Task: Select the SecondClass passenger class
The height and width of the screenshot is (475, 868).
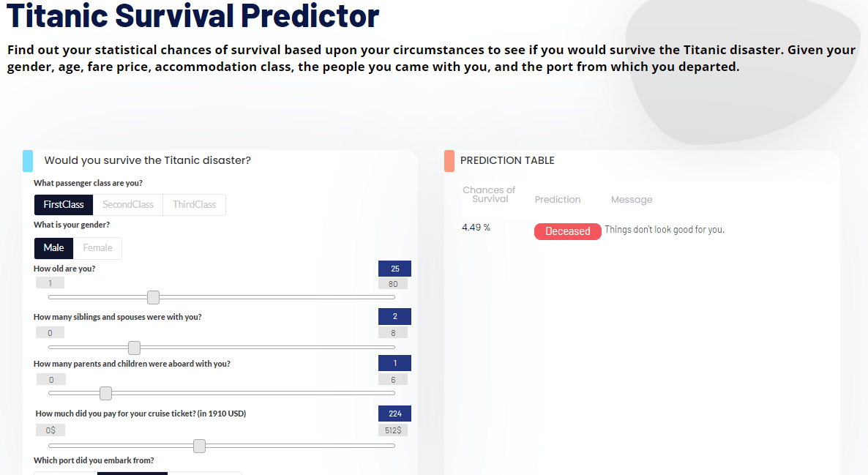Action: point(128,205)
